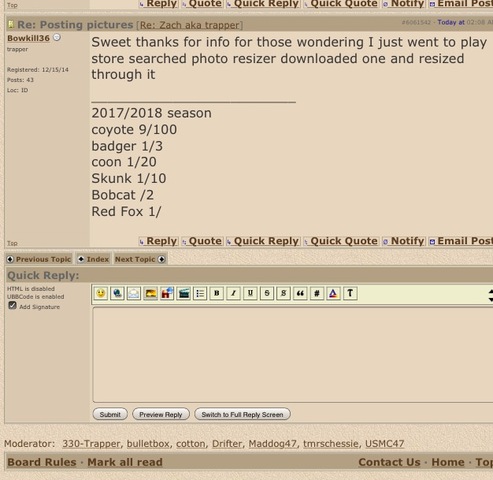Viewport: 493px width, 480px height.
Task: Click the post icon before Re: Posting pictures
Action: [x=11, y=24]
